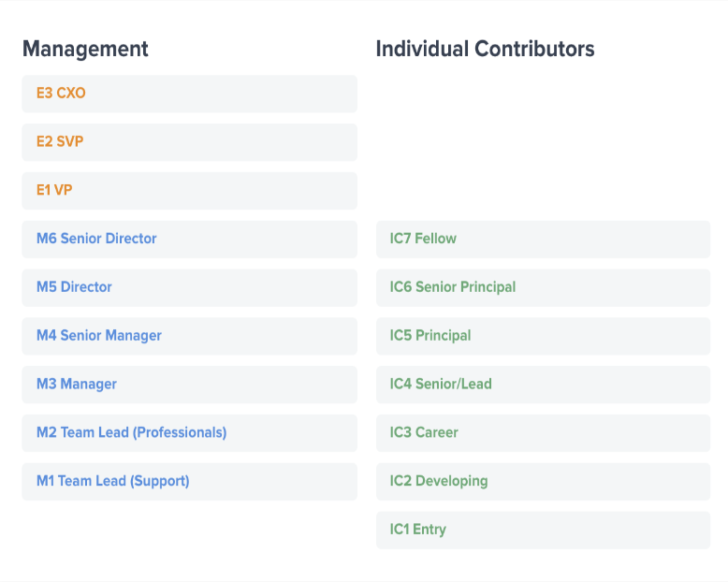Click the IC2 Developing row
The image size is (728, 582).
(x=543, y=482)
